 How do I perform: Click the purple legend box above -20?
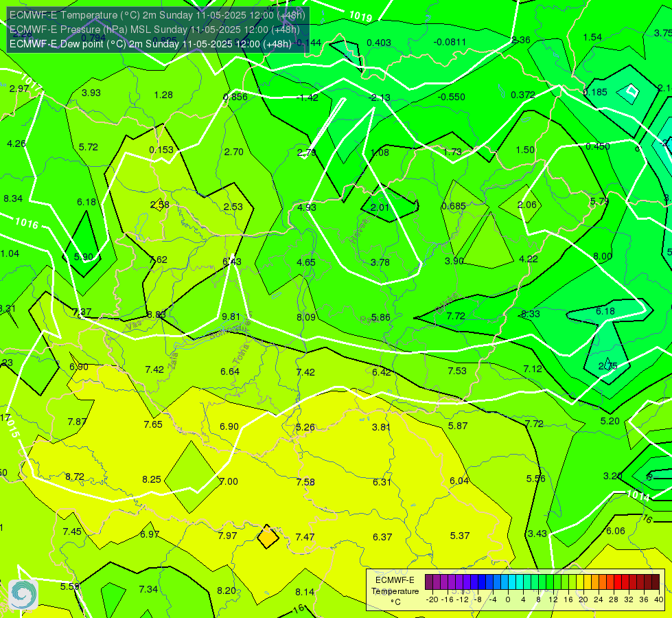point(429,582)
